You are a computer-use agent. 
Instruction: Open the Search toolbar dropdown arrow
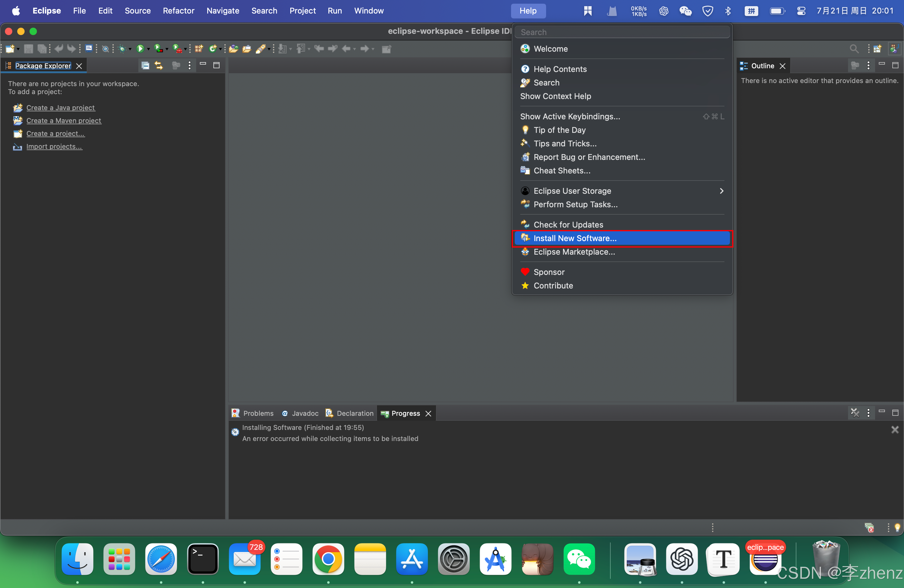(x=269, y=49)
